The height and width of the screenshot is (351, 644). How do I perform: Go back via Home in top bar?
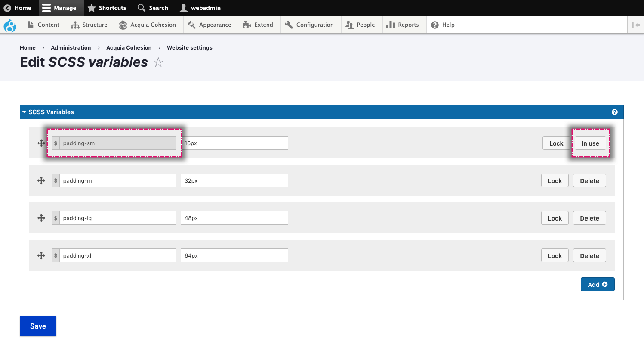18,8
